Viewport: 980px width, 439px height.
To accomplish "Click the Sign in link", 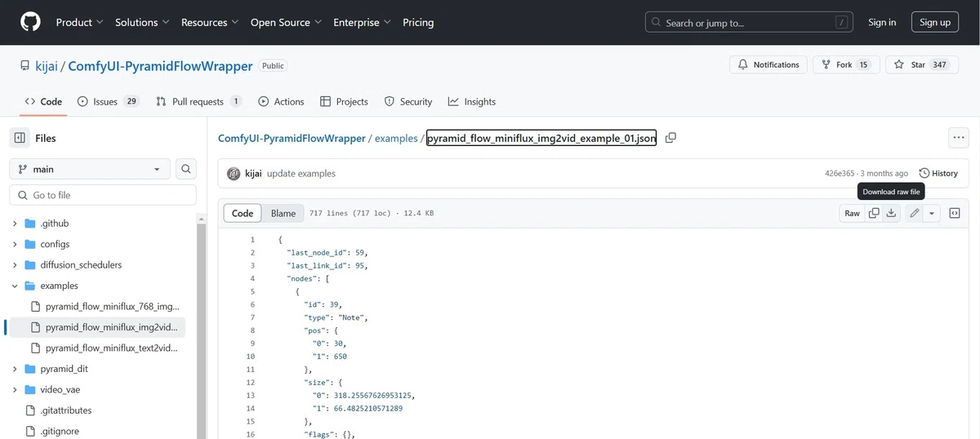I will (882, 22).
